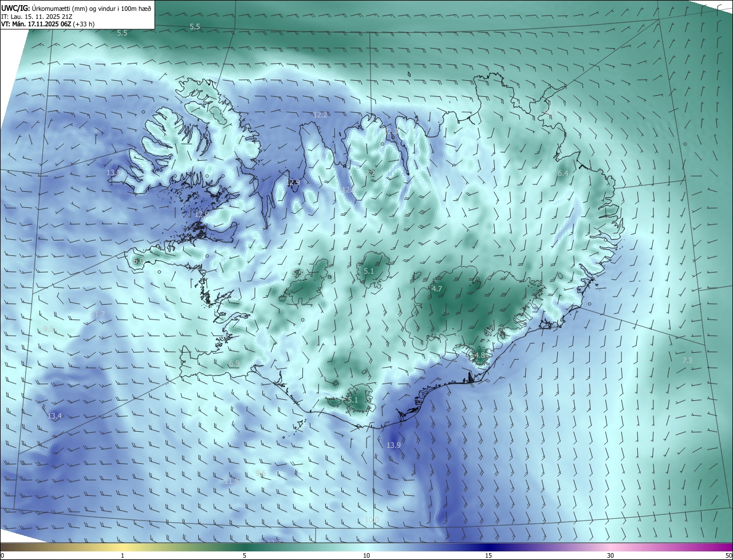
Task: Click the 50 tick on the colour scale
Action: (728, 555)
